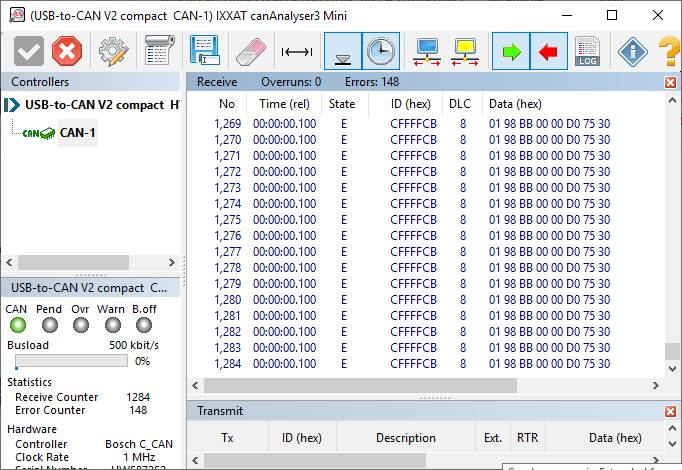Click the green checkmark start button
682x470 pixels.
point(29,51)
